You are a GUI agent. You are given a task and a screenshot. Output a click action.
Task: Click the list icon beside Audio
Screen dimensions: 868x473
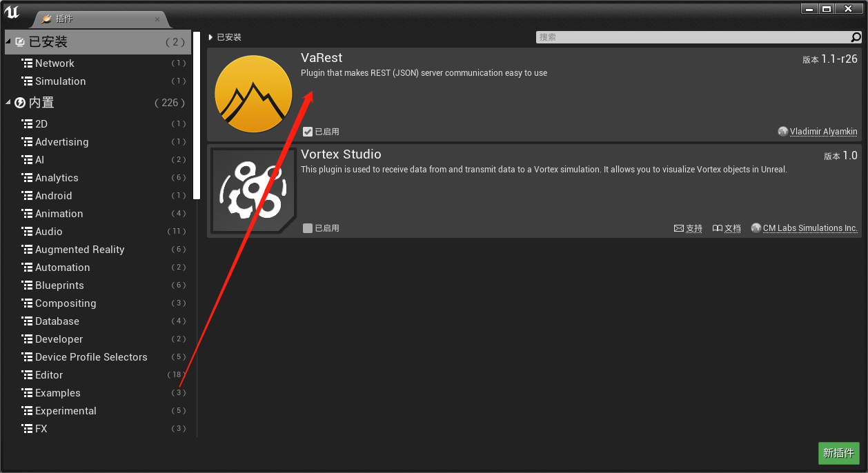(x=27, y=232)
